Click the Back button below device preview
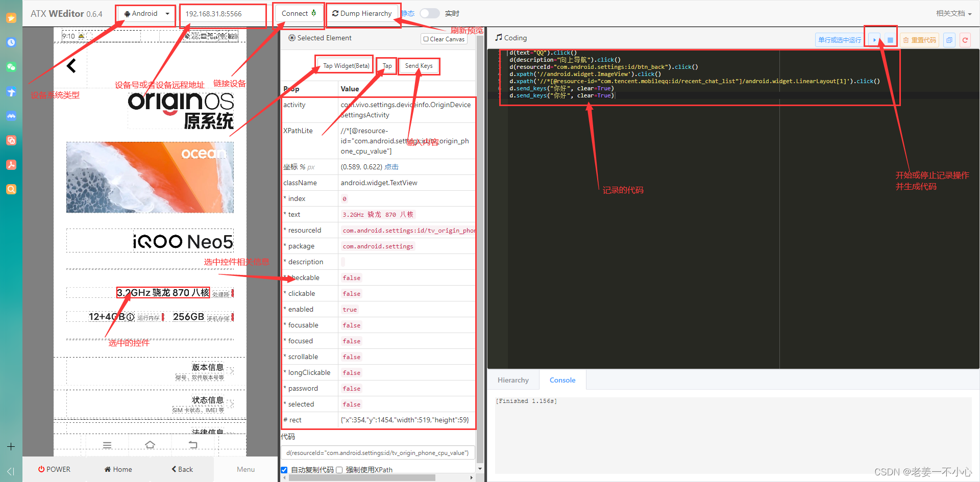The width and height of the screenshot is (980, 482). pos(182,469)
